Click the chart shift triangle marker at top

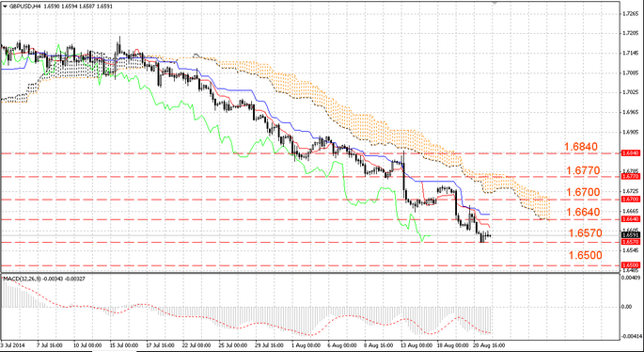[495, 3]
